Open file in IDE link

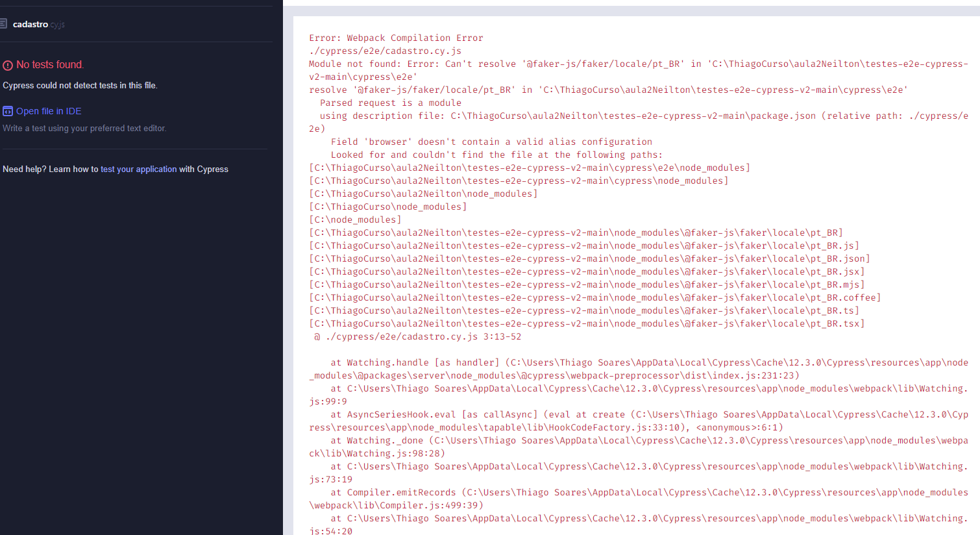49,111
